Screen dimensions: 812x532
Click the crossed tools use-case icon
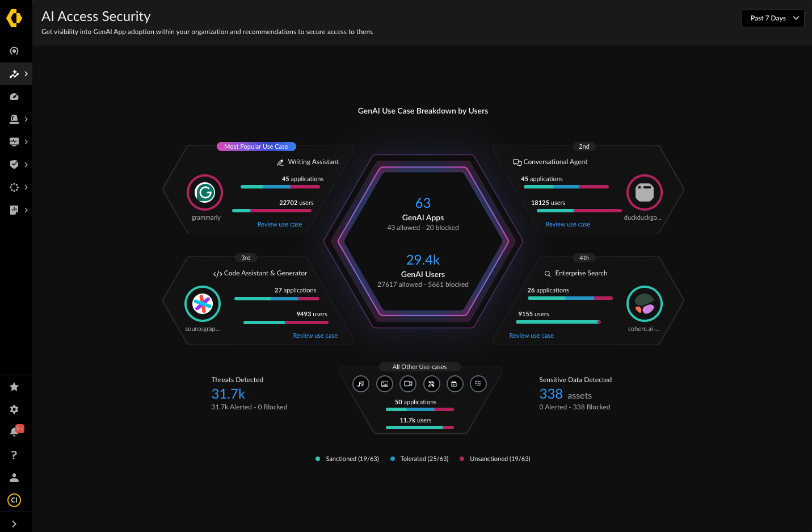click(431, 384)
